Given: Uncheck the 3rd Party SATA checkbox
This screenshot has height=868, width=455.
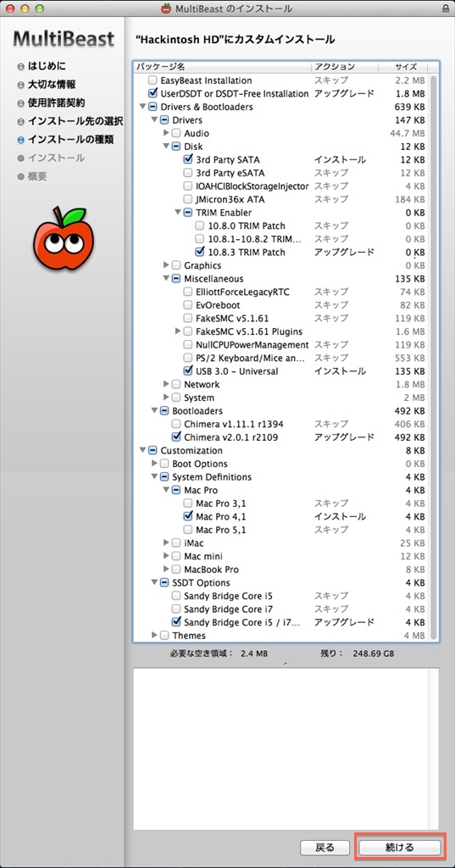Looking at the screenshot, I should (188, 159).
